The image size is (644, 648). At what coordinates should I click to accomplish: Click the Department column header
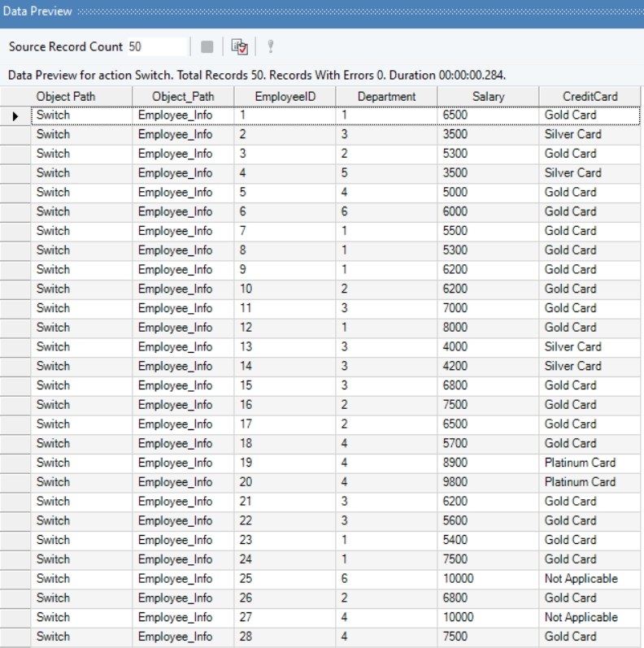(386, 97)
